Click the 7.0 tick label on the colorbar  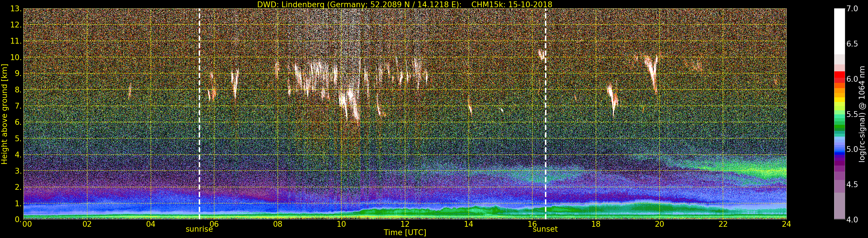tap(852, 9)
